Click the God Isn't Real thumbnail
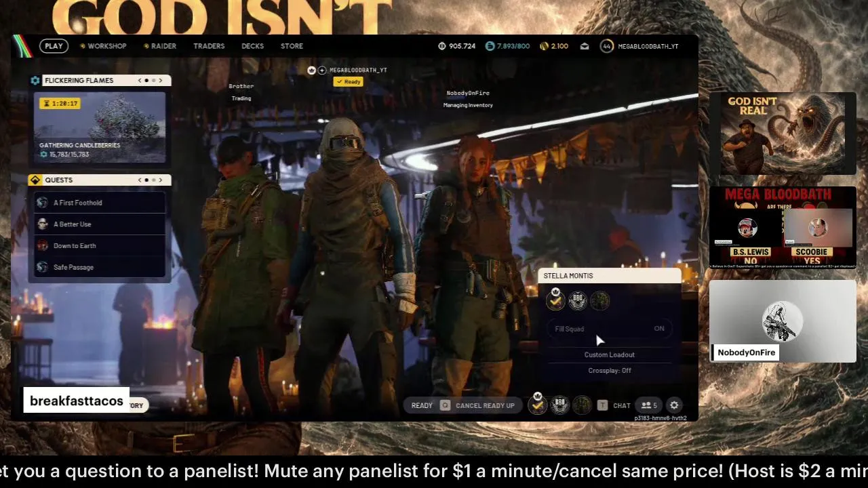The width and height of the screenshot is (868, 488). (x=783, y=134)
